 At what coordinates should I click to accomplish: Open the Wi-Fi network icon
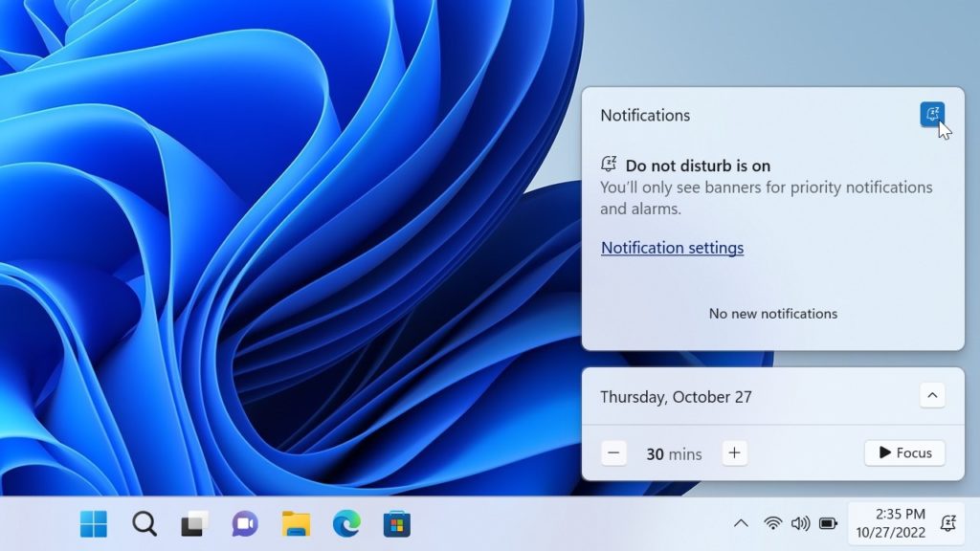click(771, 523)
